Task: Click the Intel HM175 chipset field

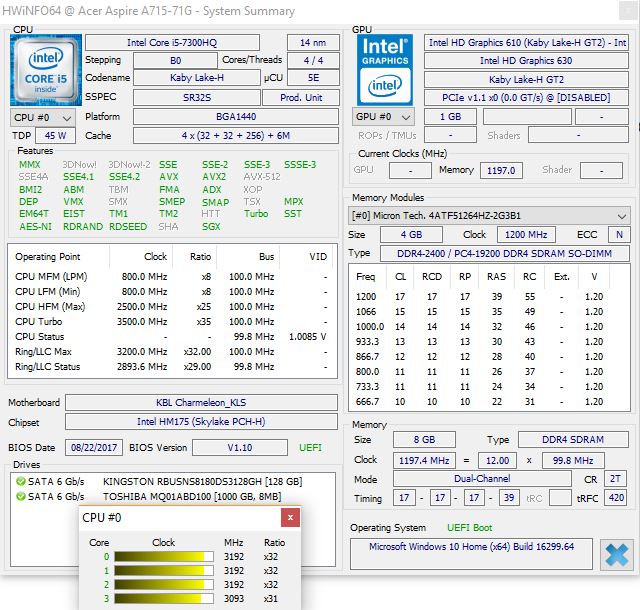Action: click(x=201, y=422)
